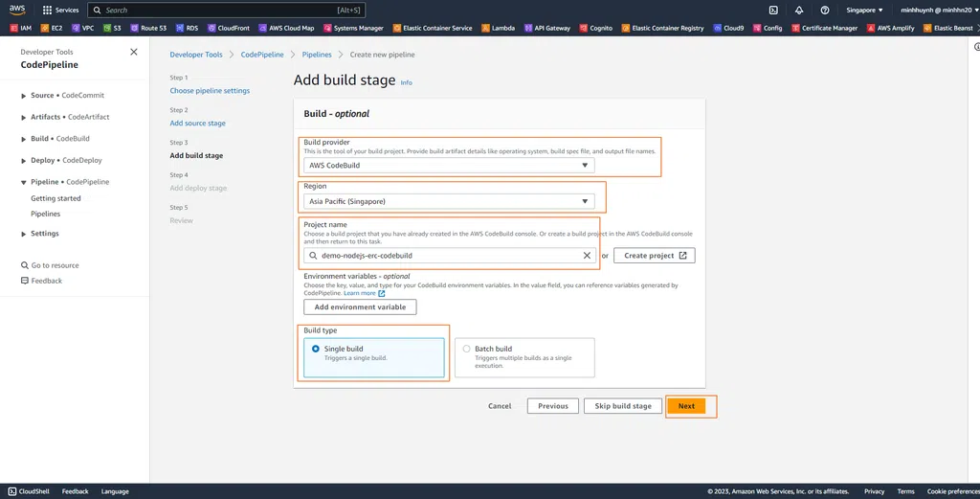Focus the top AWS search bar

(226, 10)
